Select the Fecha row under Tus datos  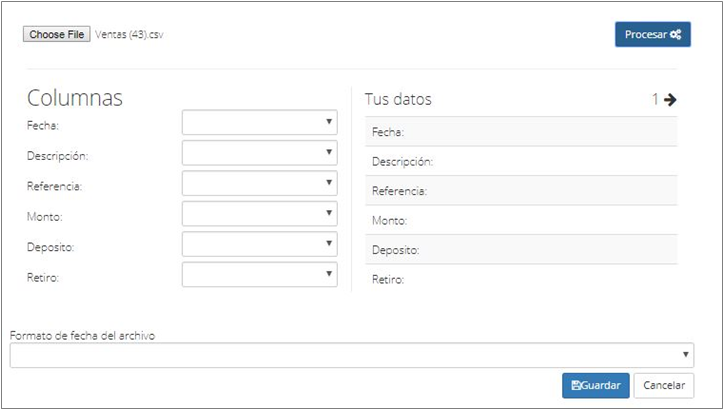521,132
